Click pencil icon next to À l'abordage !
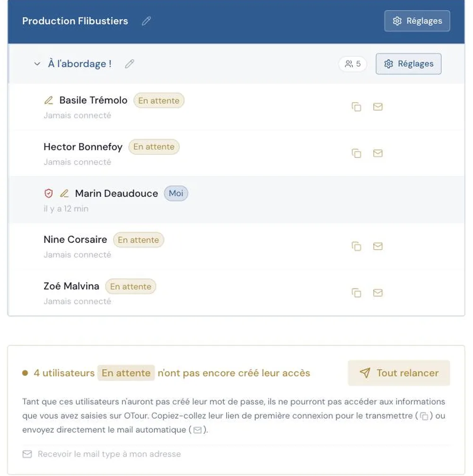Viewport: 473px width, 476px height. (x=130, y=64)
